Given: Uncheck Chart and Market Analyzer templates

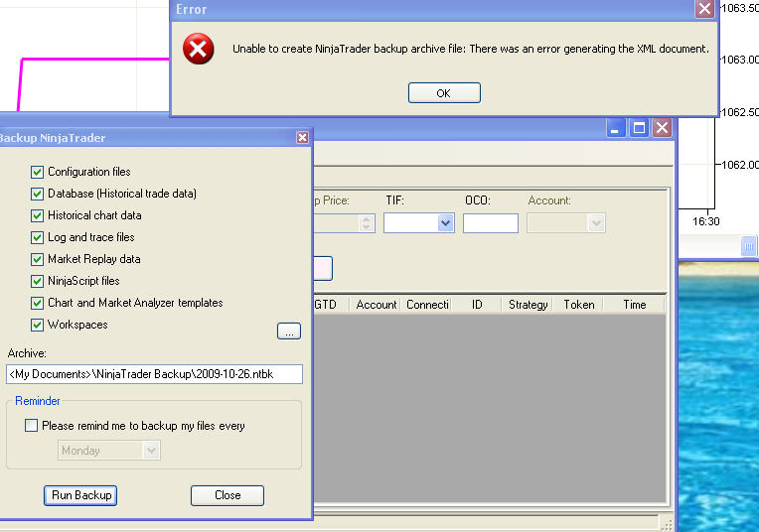Looking at the screenshot, I should (37, 303).
